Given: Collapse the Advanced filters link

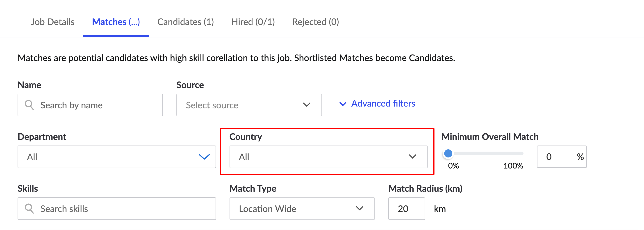Looking at the screenshot, I should click(x=383, y=103).
